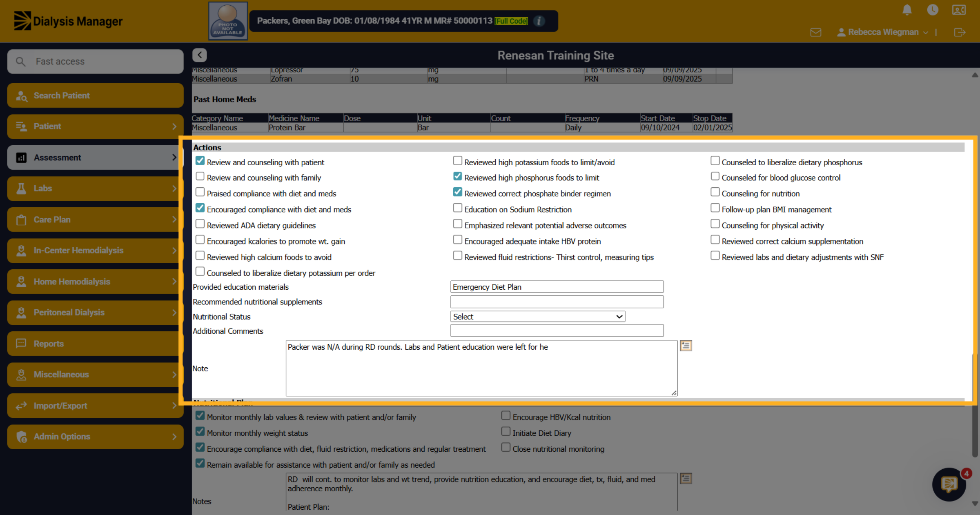Expand Peritoneal Dialysis menu
Screen dimensions: 980x515
click(x=95, y=313)
